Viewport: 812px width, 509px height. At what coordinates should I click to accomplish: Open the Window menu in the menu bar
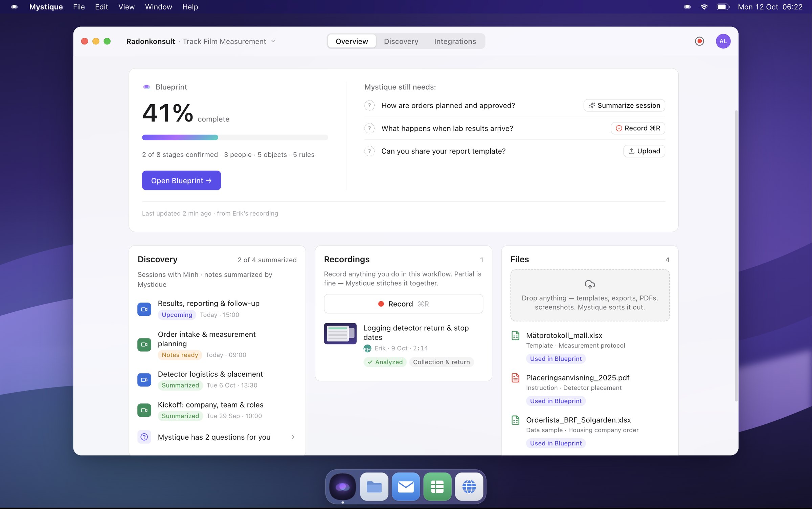(158, 7)
